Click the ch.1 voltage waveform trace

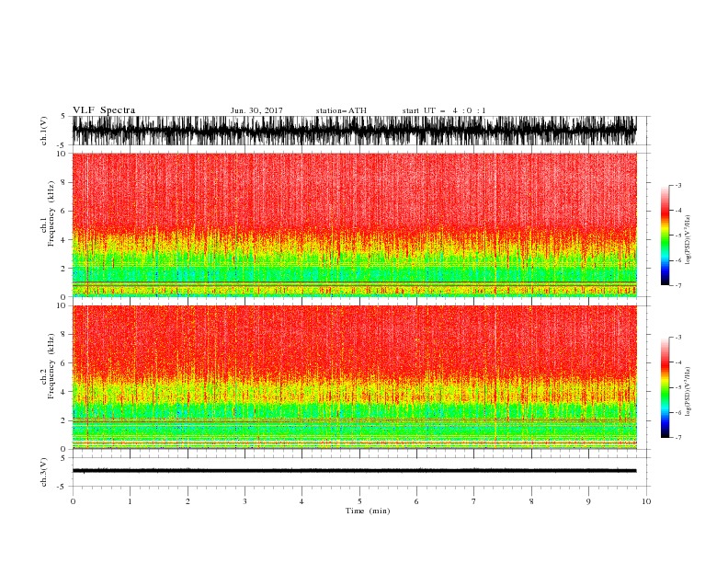tap(354, 131)
